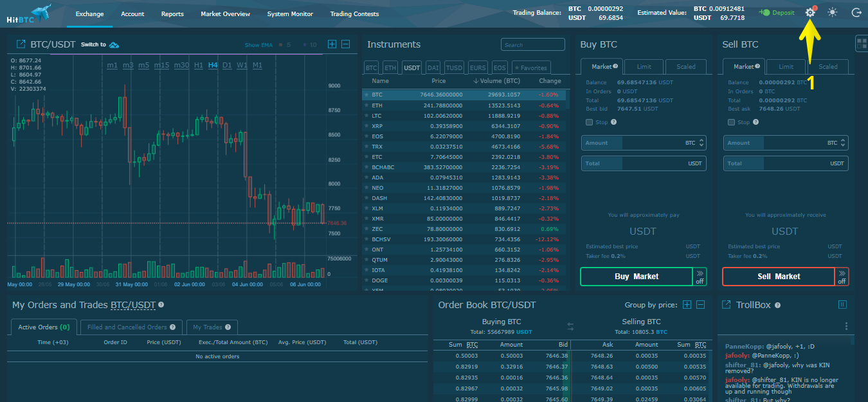This screenshot has width=868, height=402.
Task: Set chart timeframe to D1
Action: coord(227,66)
